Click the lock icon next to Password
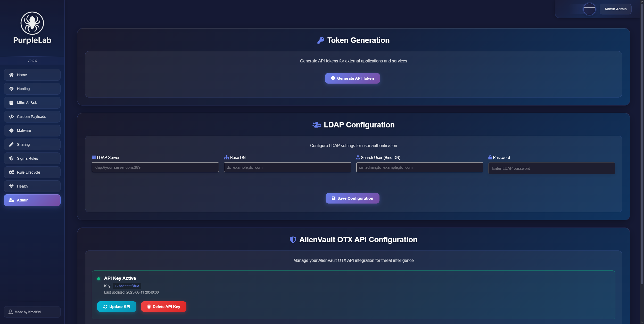This screenshot has height=324, width=644. coord(490,157)
